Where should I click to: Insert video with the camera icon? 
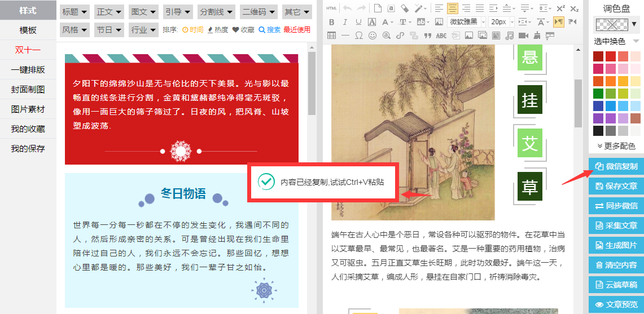pyautogui.click(x=523, y=36)
